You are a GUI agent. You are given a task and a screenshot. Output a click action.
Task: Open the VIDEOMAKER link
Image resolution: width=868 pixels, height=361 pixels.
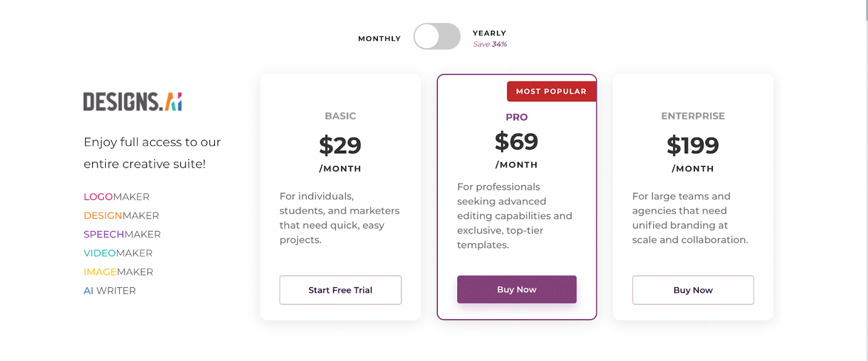[x=118, y=253]
